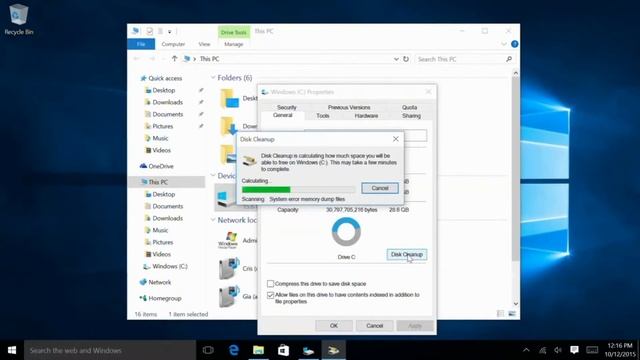Click the taskbar clock showing 12:16 PM
The image size is (640, 360).
(620, 350)
